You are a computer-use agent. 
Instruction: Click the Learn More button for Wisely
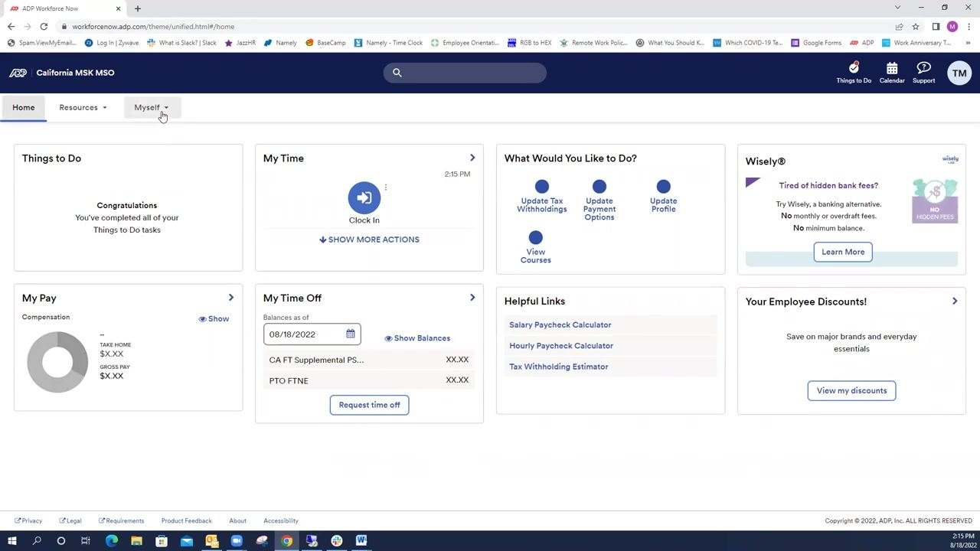(x=843, y=252)
